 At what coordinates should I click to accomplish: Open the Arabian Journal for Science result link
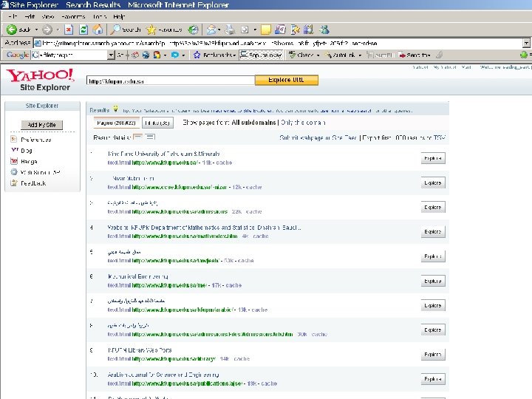coord(163,375)
